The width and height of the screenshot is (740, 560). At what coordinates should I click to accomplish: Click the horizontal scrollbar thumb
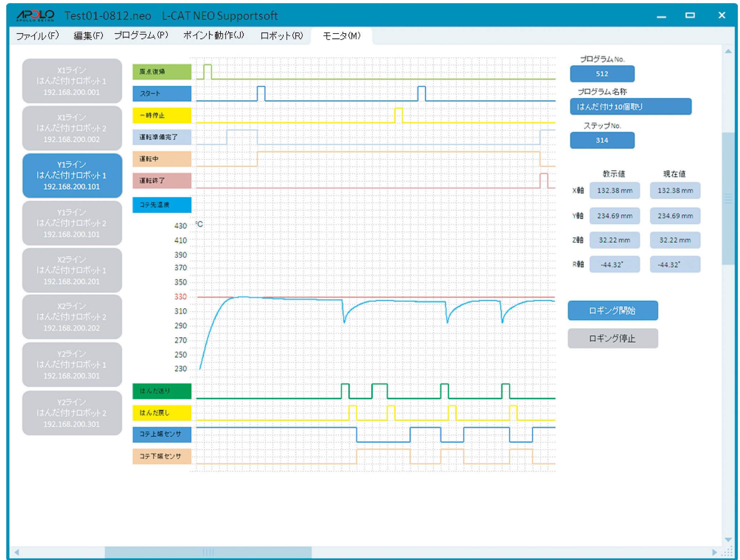tap(208, 552)
